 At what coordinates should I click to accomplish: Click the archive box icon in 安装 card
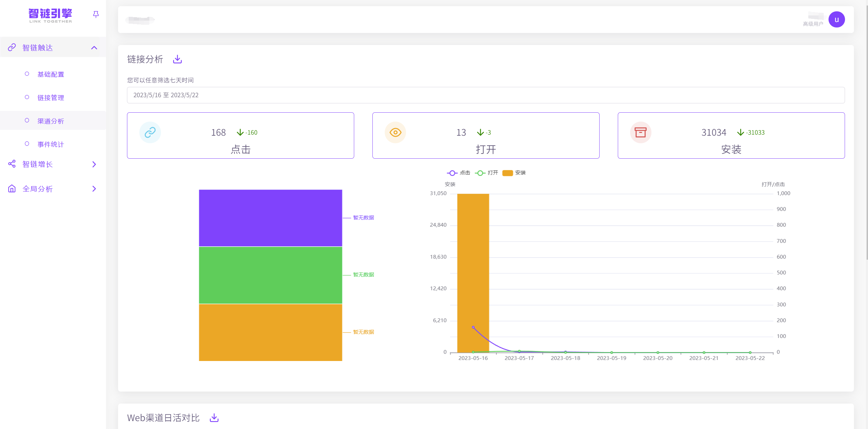[640, 132]
